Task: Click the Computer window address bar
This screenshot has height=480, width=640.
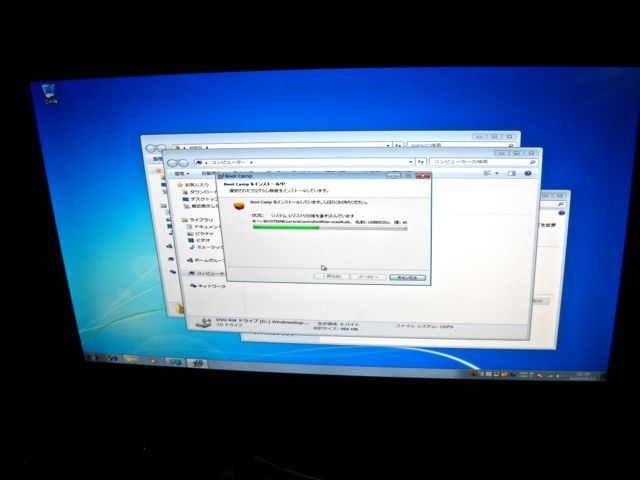Action: coord(304,162)
